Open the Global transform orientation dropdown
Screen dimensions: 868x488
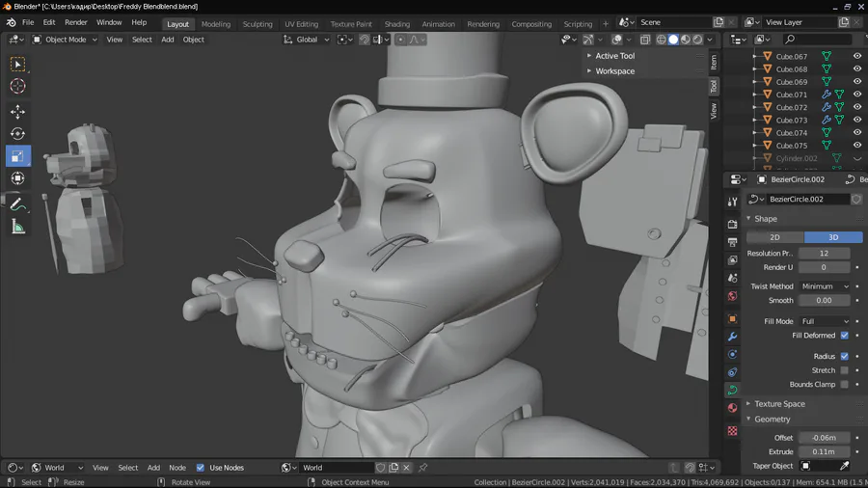307,40
